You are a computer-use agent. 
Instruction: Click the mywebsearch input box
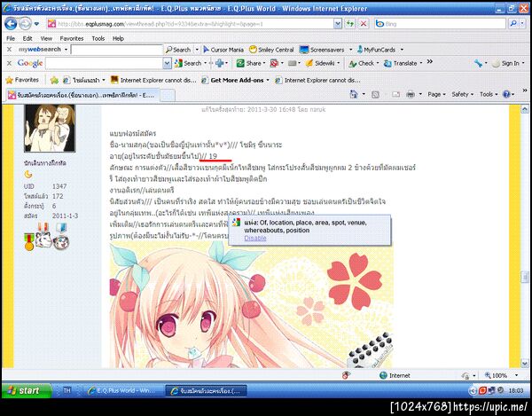point(117,50)
